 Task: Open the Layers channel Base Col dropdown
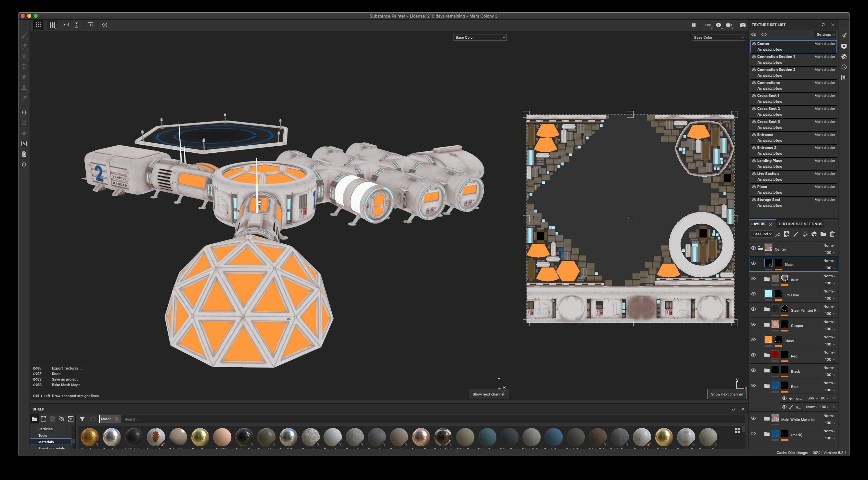(x=762, y=234)
